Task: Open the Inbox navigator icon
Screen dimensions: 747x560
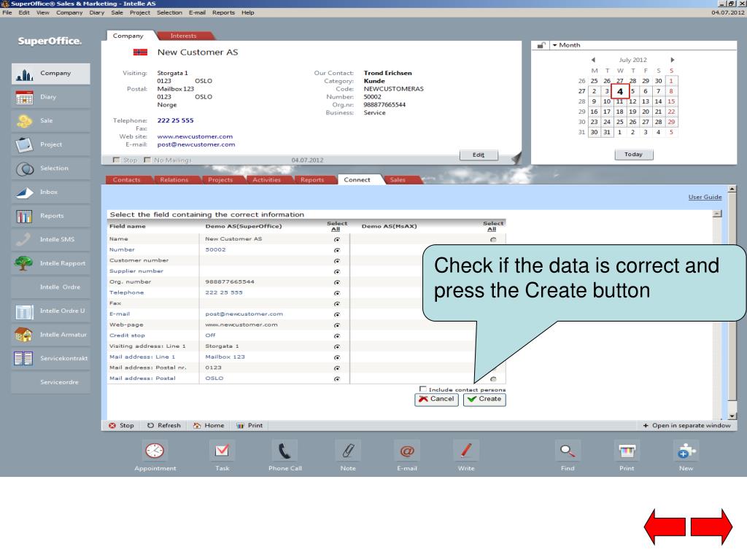Action: pyautogui.click(x=24, y=192)
